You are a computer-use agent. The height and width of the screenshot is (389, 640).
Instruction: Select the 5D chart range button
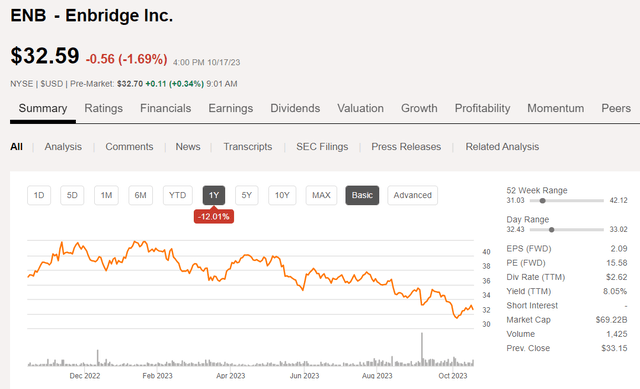[x=72, y=195]
